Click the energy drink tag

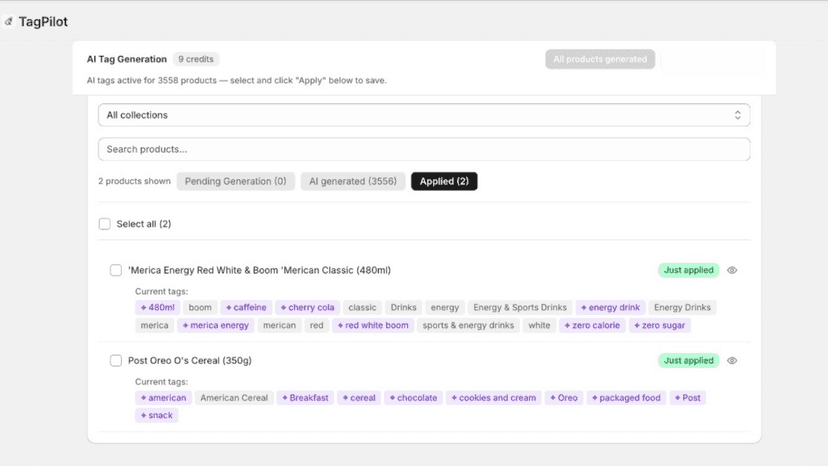click(610, 307)
